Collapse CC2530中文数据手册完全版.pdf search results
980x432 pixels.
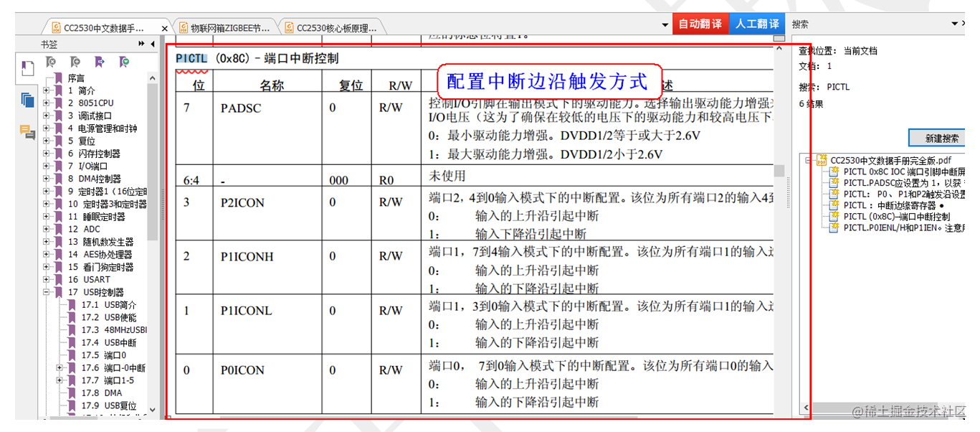click(809, 160)
